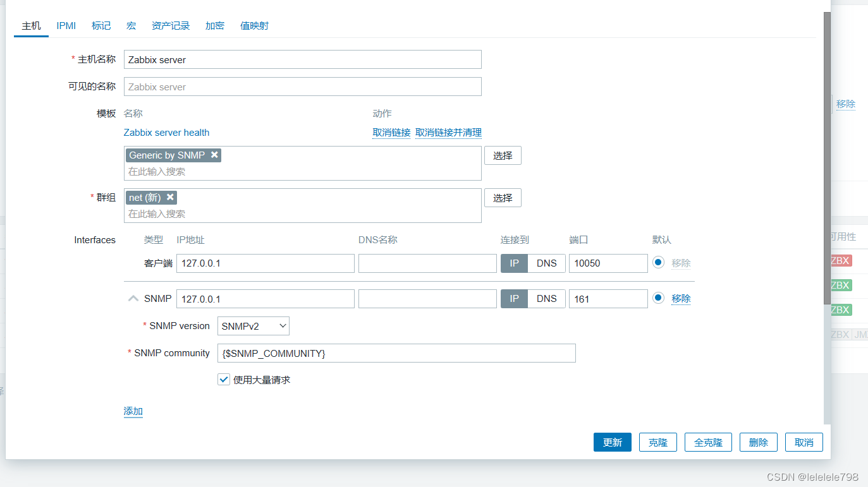Click 选择 button next to templates field
868x487 pixels.
(x=503, y=155)
